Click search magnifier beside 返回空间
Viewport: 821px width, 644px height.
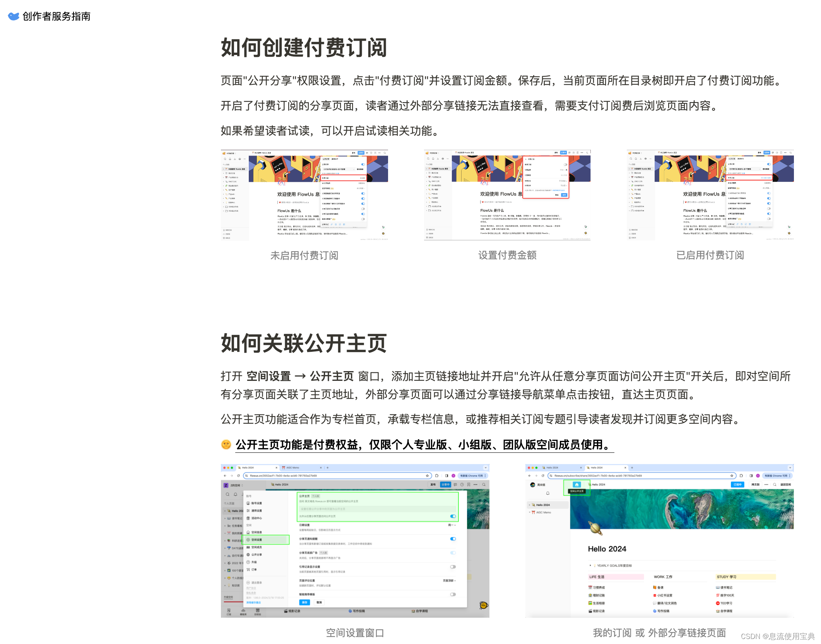click(775, 485)
